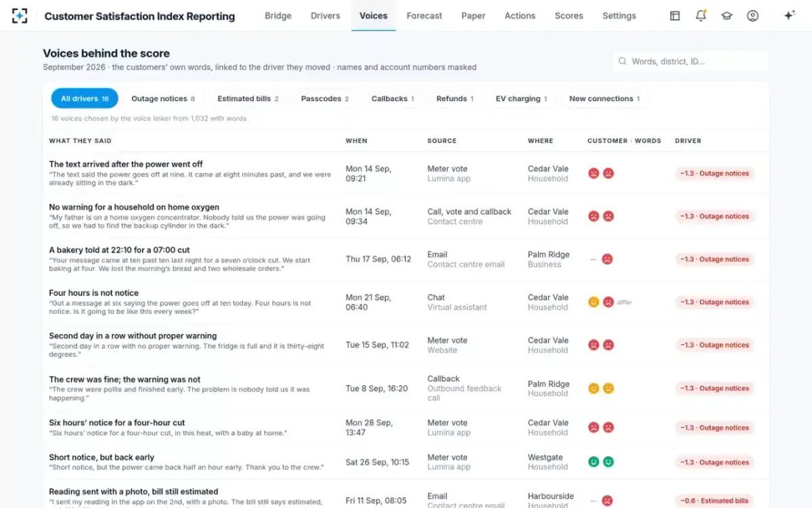Filter by New connections
The height and width of the screenshot is (508, 812).
604,98
